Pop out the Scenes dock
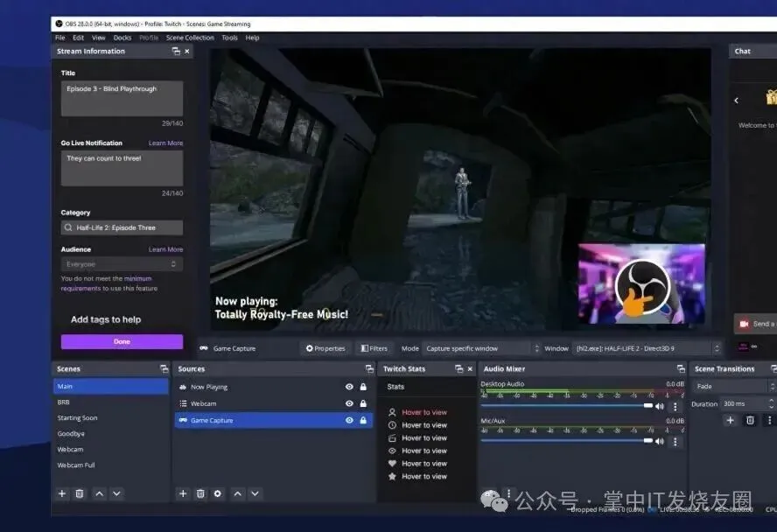This screenshot has width=777, height=532. 164,368
